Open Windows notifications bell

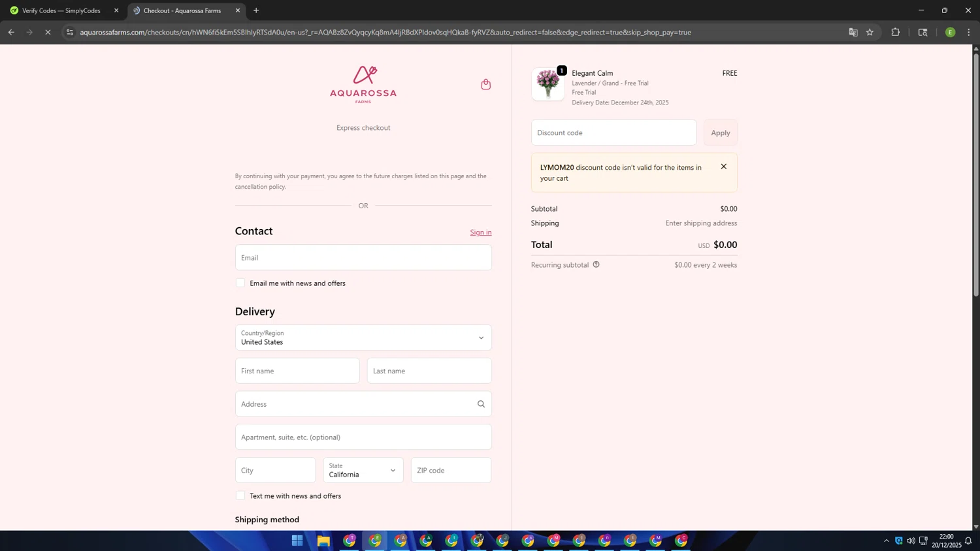coord(968,541)
